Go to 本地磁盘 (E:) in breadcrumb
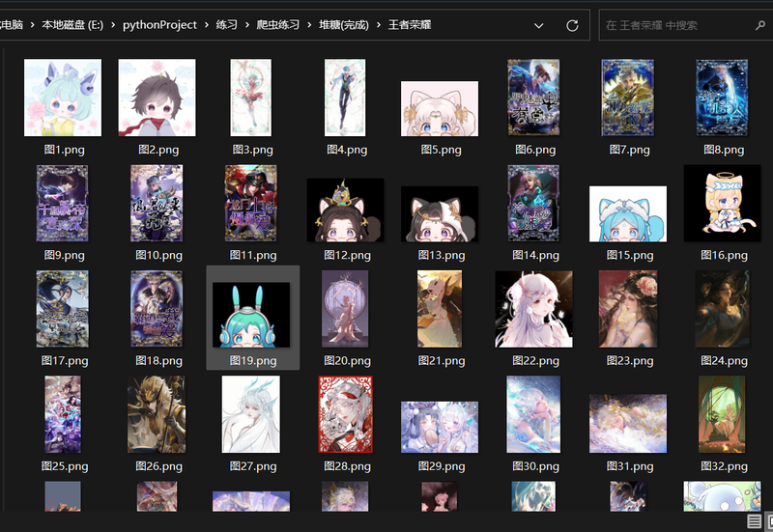Viewport: 773px width, 532px height. [72, 25]
